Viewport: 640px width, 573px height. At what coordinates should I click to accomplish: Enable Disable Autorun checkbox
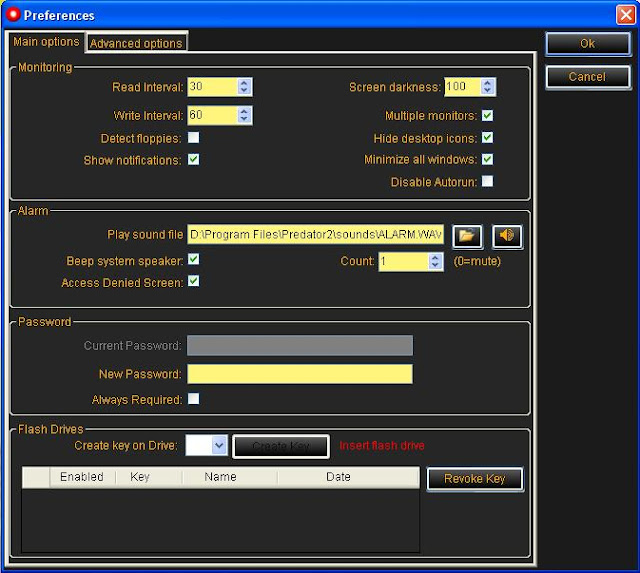pyautogui.click(x=487, y=181)
